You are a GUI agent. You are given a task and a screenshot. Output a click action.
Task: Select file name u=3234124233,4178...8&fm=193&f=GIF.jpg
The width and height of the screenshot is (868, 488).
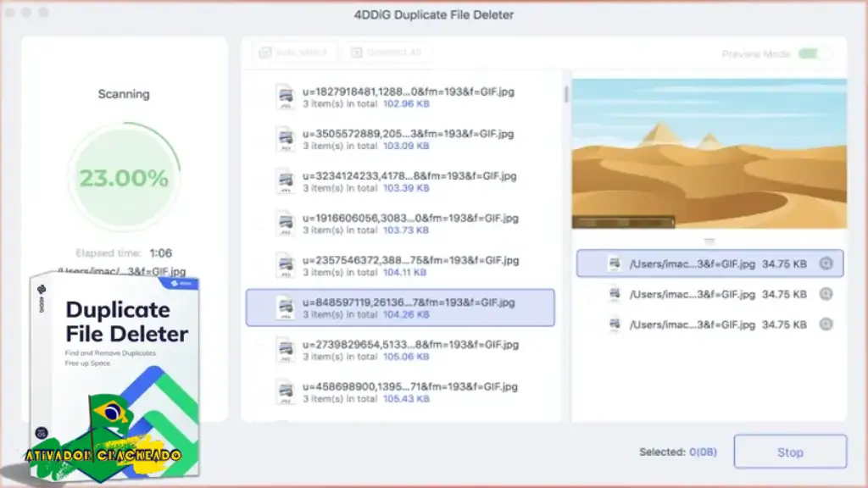409,176
